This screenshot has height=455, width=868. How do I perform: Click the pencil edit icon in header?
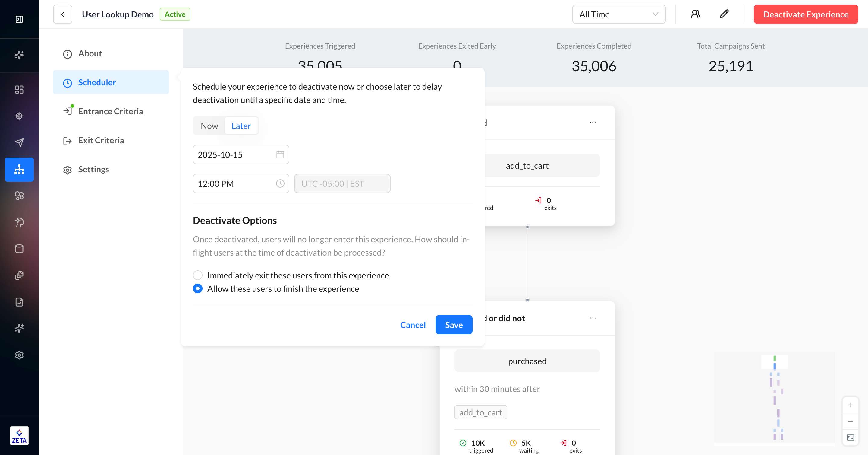(x=724, y=14)
